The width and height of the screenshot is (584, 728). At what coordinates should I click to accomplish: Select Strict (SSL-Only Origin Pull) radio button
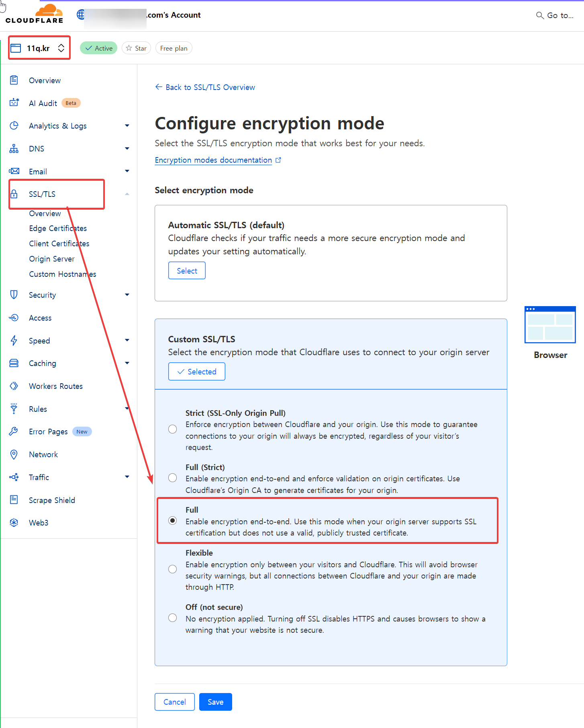(172, 429)
